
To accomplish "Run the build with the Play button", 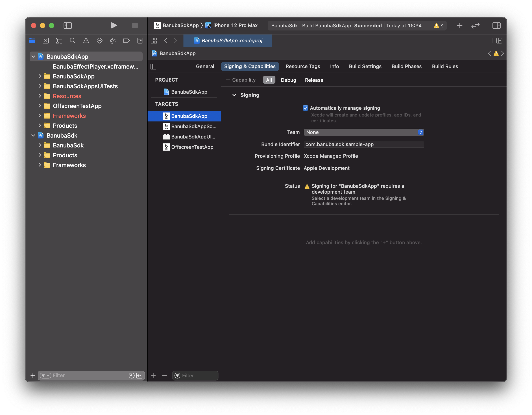I will pos(114,25).
